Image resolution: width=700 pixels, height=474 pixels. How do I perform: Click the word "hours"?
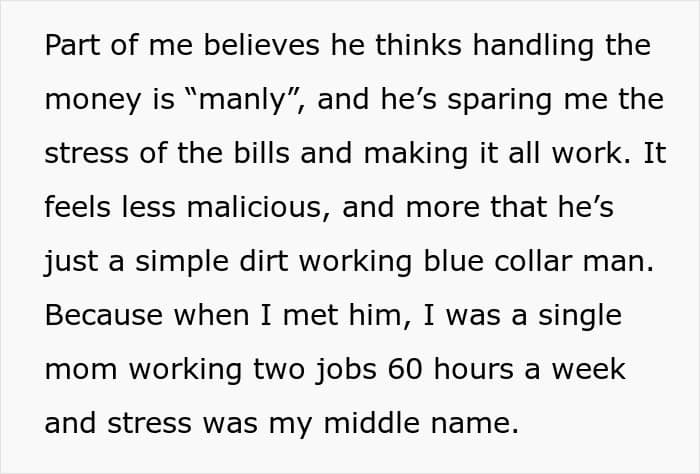(474, 370)
